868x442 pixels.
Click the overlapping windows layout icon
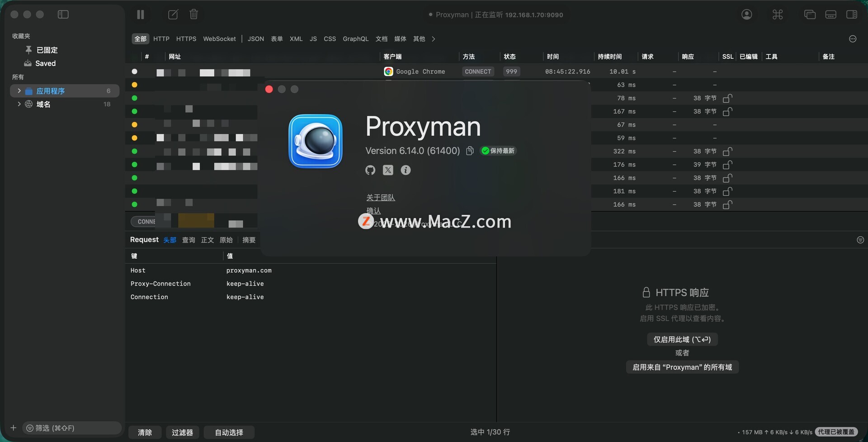coord(810,14)
